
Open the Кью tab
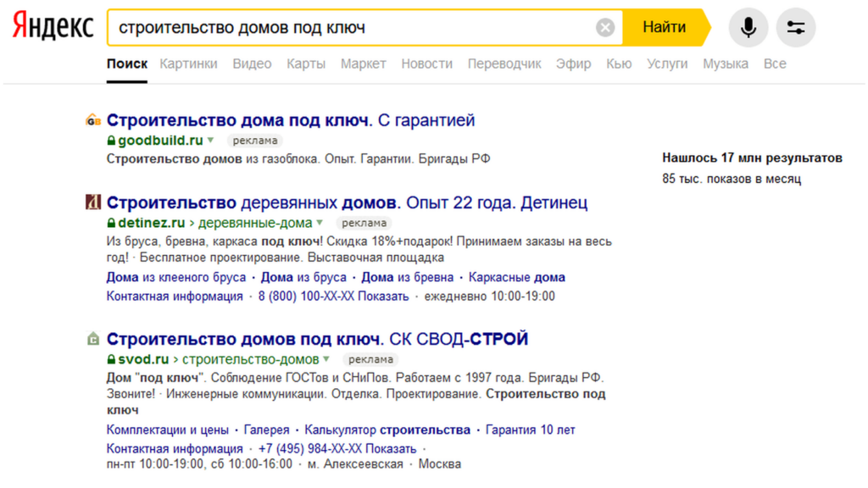[x=619, y=64]
